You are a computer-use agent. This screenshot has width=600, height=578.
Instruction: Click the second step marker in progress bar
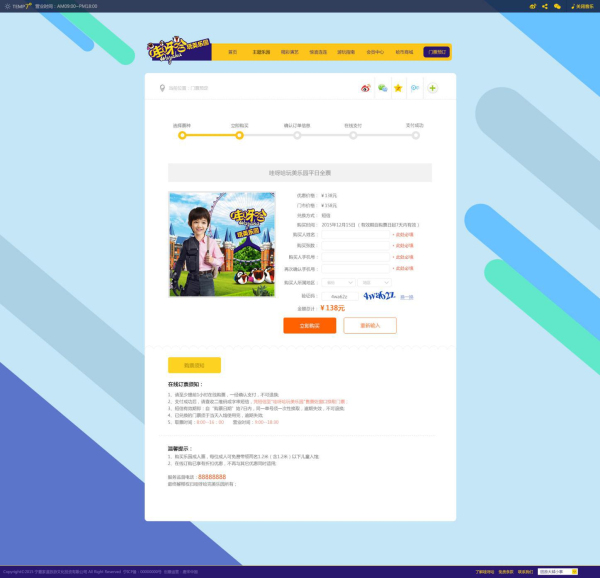(239, 135)
